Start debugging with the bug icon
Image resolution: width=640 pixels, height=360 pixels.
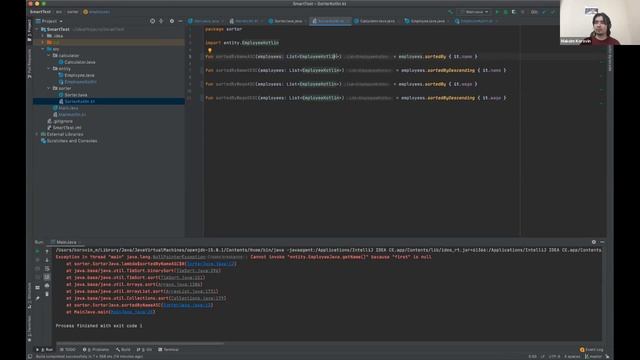[505, 12]
